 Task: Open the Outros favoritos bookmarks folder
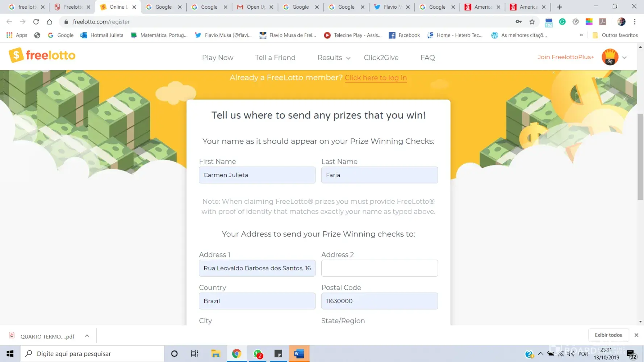[615, 35]
